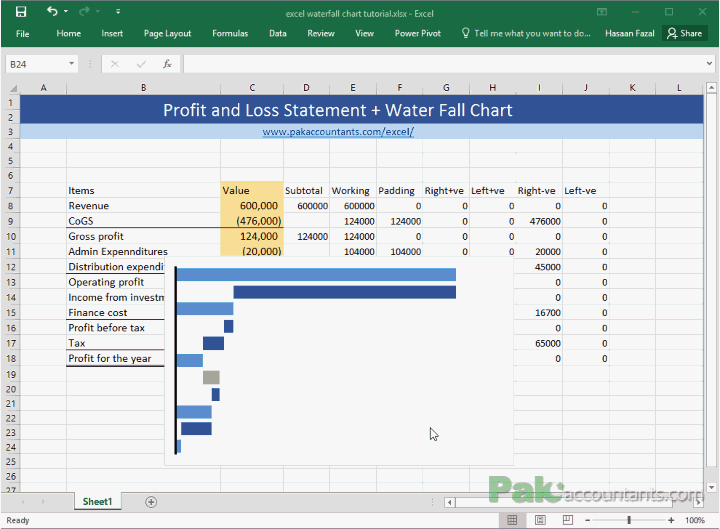Click the Select All corner triangle
This screenshot has width=720, height=529.
pos(13,88)
